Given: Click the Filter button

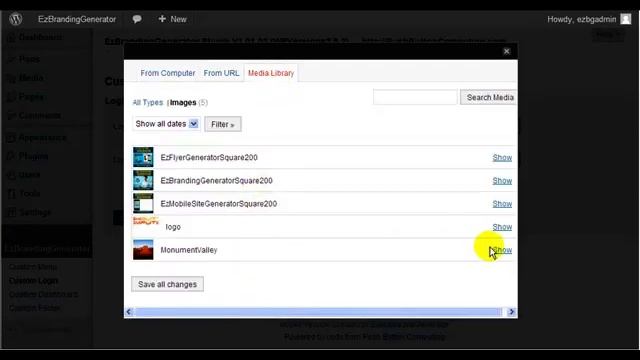Looking at the screenshot, I should pos(223,124).
